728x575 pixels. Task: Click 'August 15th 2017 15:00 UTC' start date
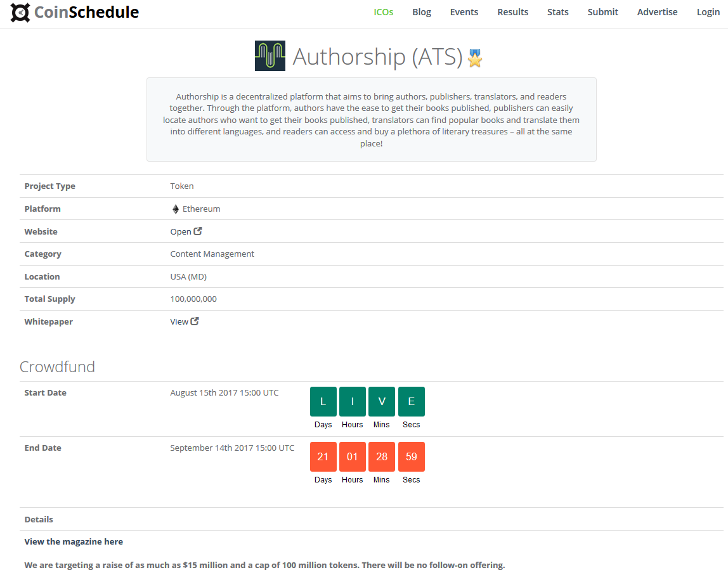[224, 392]
